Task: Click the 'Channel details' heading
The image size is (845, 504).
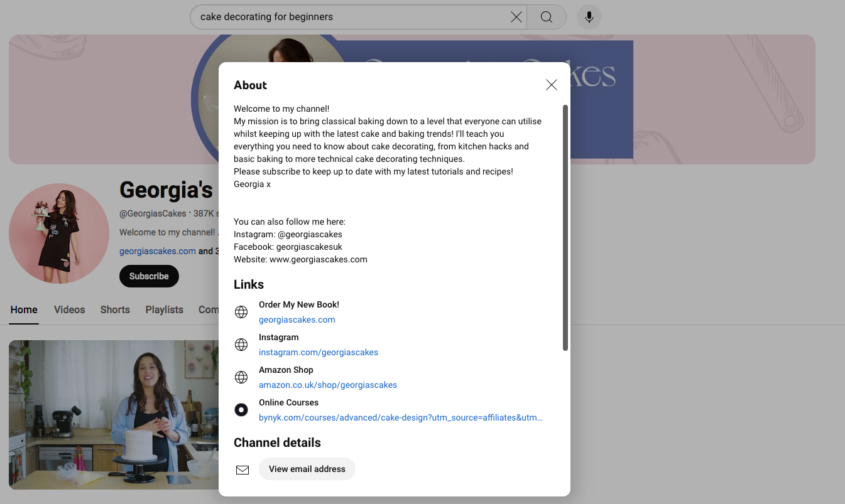Action: point(277,442)
